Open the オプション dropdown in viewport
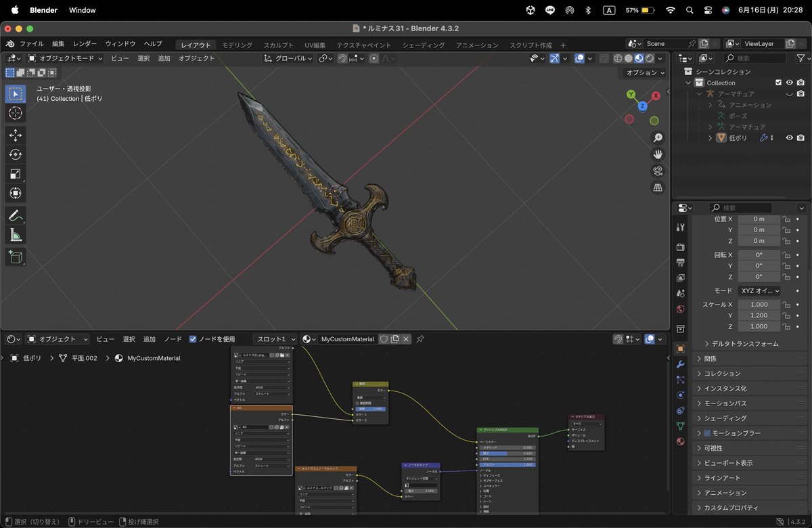Viewport: 812px width, 528px height. click(x=644, y=72)
